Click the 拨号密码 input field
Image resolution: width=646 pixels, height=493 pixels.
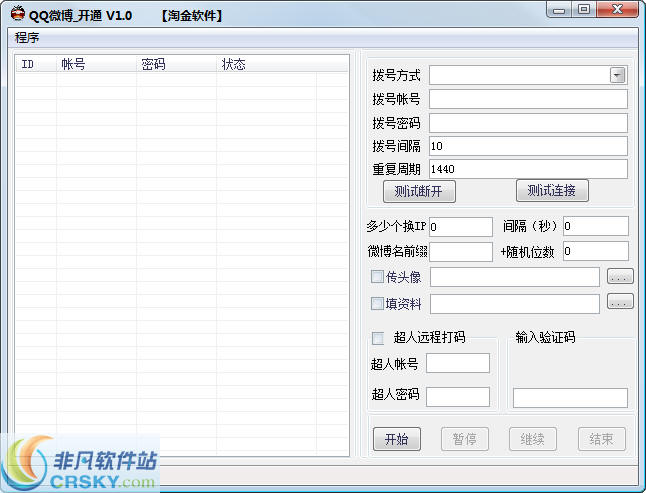(x=528, y=123)
